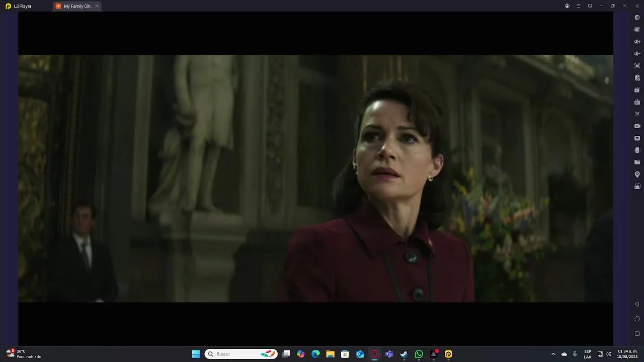Close the My Family Cinema tab
The image size is (644, 362).
[x=97, y=6]
